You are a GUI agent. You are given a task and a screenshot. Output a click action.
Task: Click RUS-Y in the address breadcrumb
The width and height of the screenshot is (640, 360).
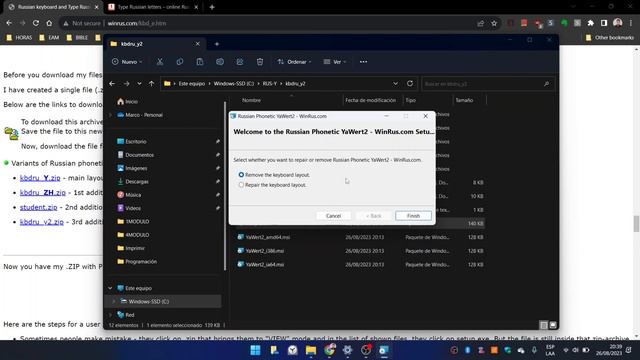(x=269, y=83)
